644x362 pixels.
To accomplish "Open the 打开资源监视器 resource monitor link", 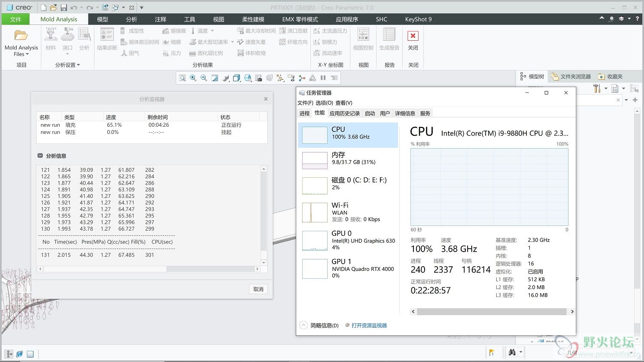I will (x=369, y=325).
